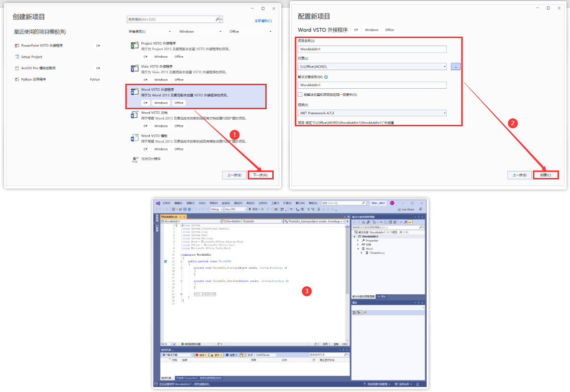Viewport: 570px width, 392px height.
Task: Open the 生成 + IntelliSense dropdown
Action: [262, 355]
